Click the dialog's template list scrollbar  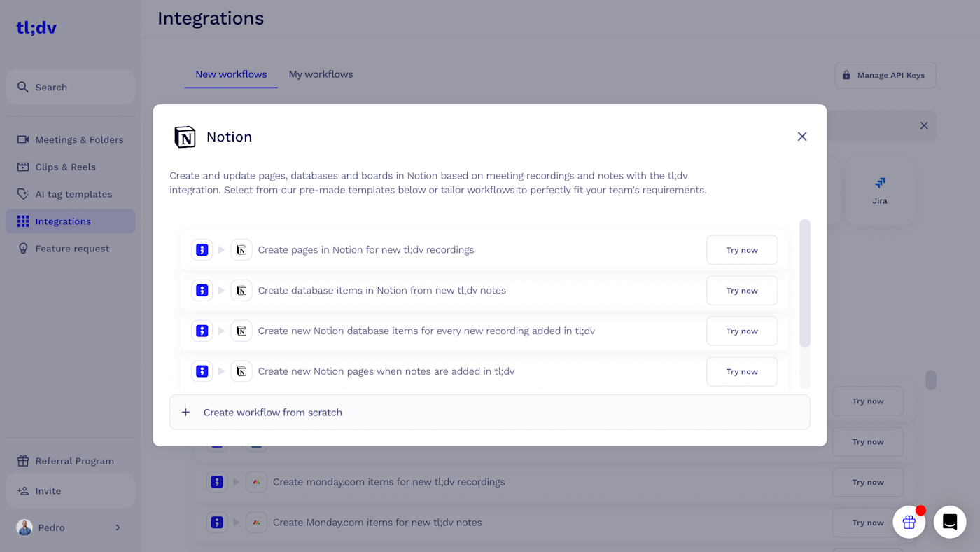coord(804,284)
